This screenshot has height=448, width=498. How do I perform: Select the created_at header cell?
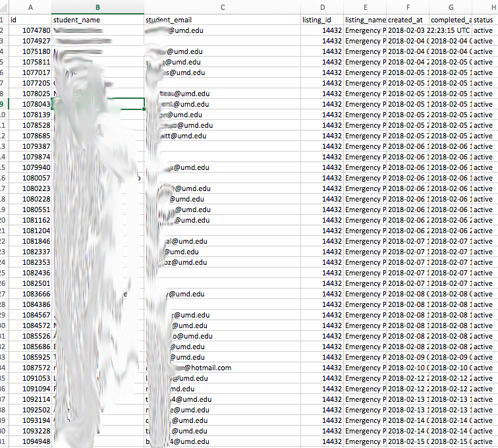tap(407, 20)
